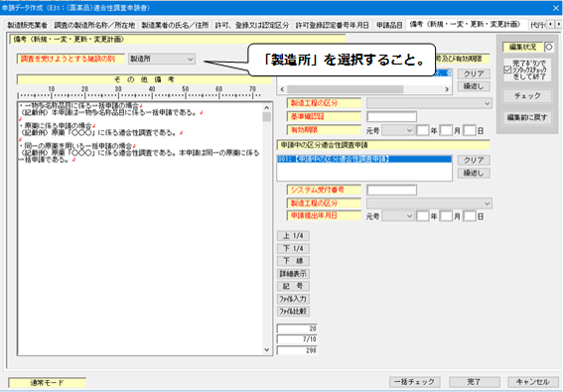This screenshot has height=392, width=563.
Task: Click the 詳細表示 button
Action: click(293, 274)
